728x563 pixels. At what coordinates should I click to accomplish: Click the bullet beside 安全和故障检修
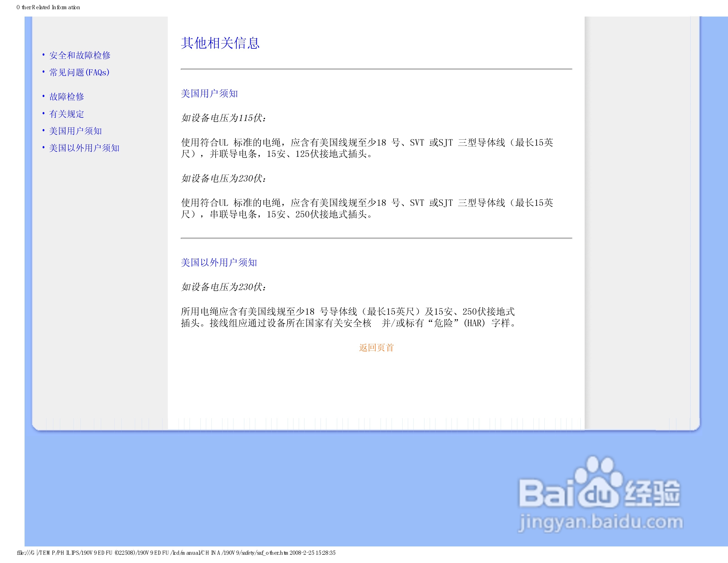click(x=44, y=55)
